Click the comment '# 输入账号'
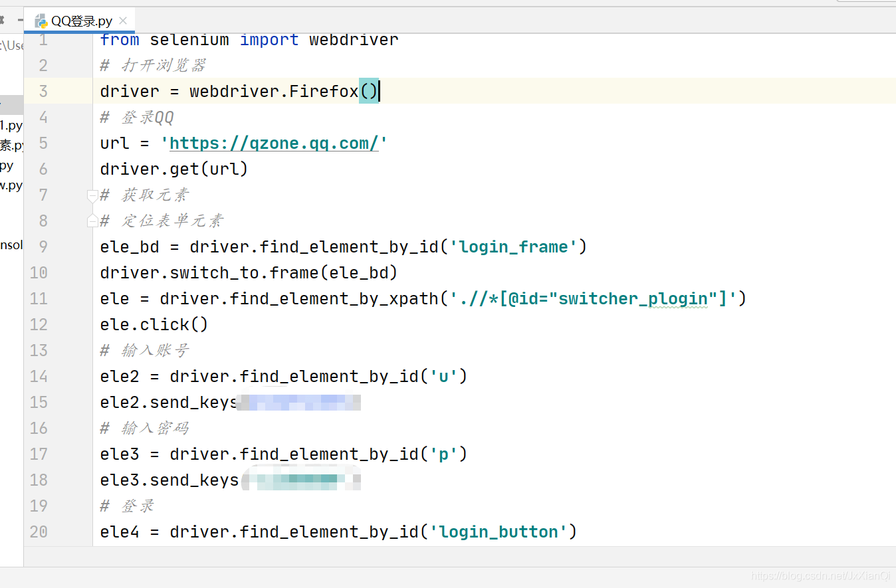The image size is (896, 588). [x=144, y=350]
